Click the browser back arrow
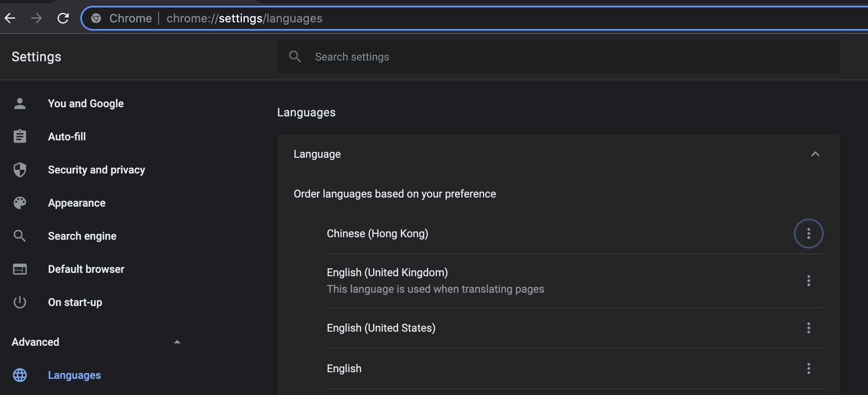This screenshot has width=868, height=395. 10,18
